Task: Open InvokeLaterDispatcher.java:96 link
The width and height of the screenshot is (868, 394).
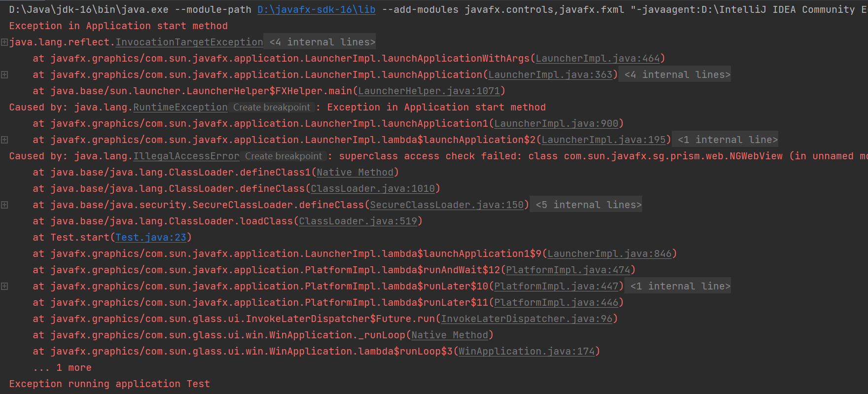Action: point(527,319)
